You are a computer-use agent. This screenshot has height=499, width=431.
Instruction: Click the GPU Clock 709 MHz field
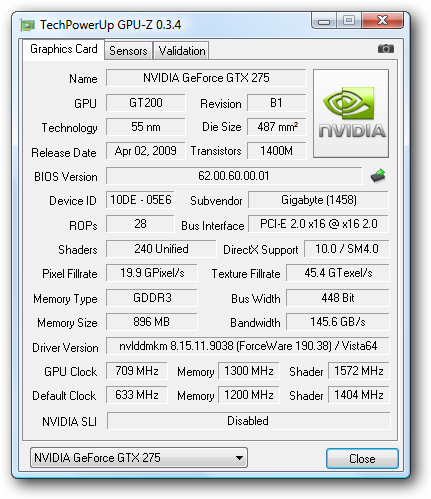click(x=137, y=371)
